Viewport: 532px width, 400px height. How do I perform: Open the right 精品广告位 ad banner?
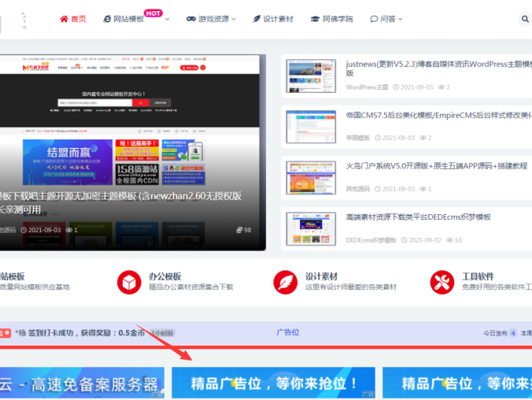click(x=457, y=383)
